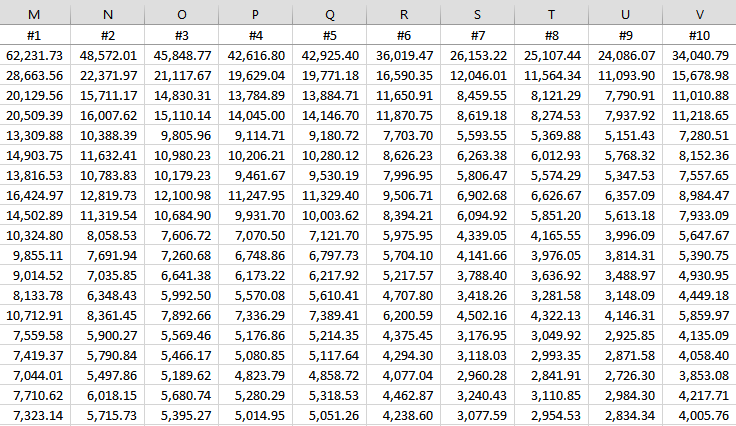The width and height of the screenshot is (736, 426).
Task: Click the cell labeled #9
Action: coord(626,35)
